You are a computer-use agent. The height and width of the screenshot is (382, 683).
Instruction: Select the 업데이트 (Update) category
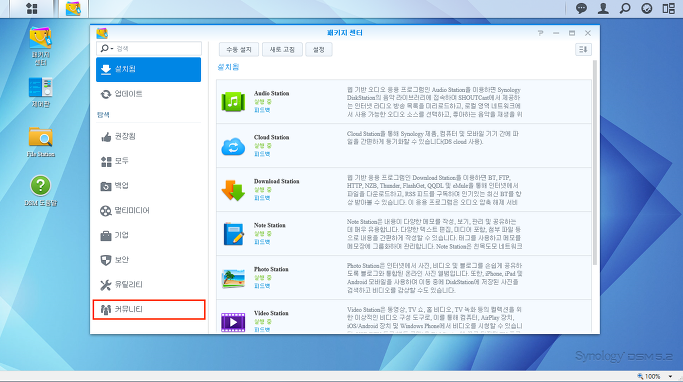pyautogui.click(x=149, y=94)
